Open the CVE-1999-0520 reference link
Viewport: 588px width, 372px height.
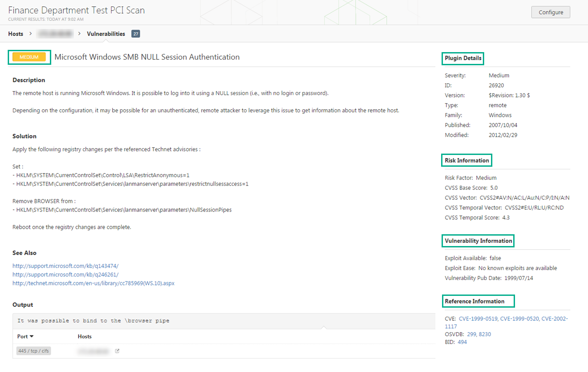click(x=520, y=319)
